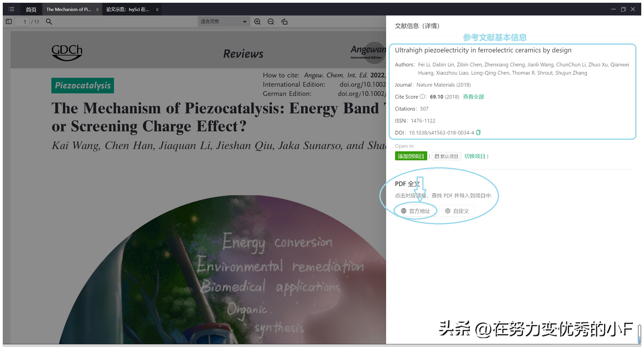Click the ISSN value 1476-1122

tap(423, 121)
